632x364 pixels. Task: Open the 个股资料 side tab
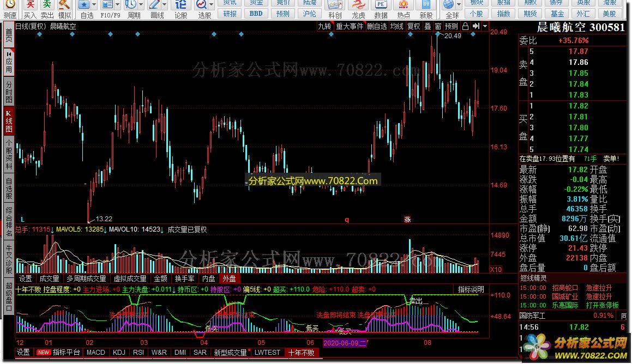click(x=9, y=155)
